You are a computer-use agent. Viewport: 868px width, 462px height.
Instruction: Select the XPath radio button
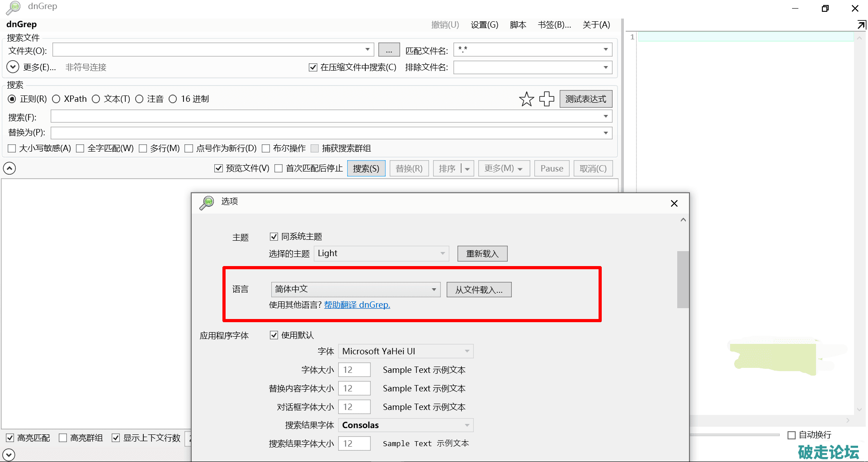click(56, 99)
